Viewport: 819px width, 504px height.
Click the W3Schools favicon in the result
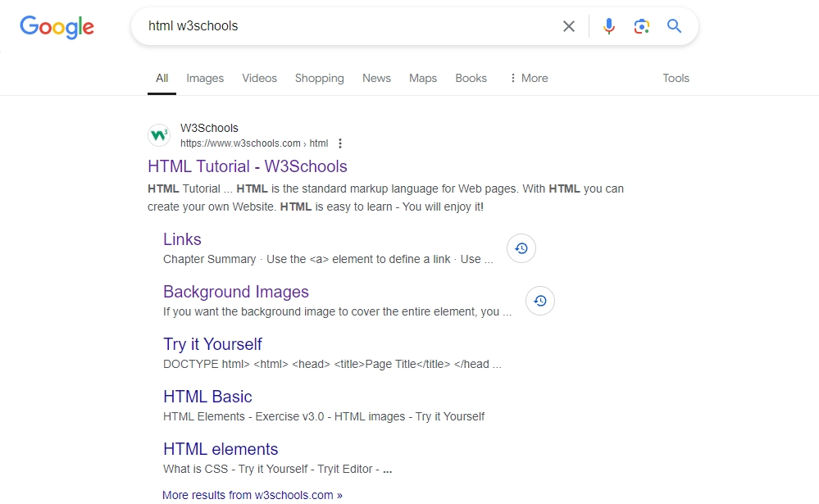[159, 135]
